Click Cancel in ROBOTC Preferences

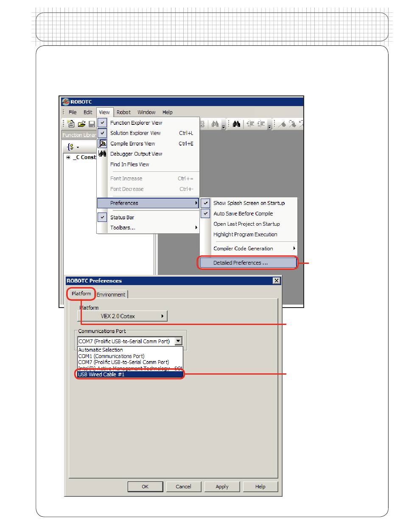[x=183, y=487]
